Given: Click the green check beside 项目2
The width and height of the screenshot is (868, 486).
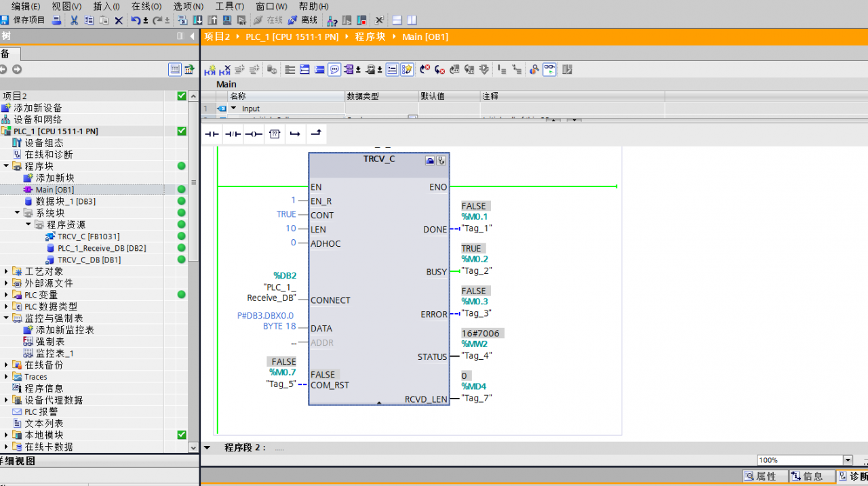Looking at the screenshot, I should click(182, 96).
